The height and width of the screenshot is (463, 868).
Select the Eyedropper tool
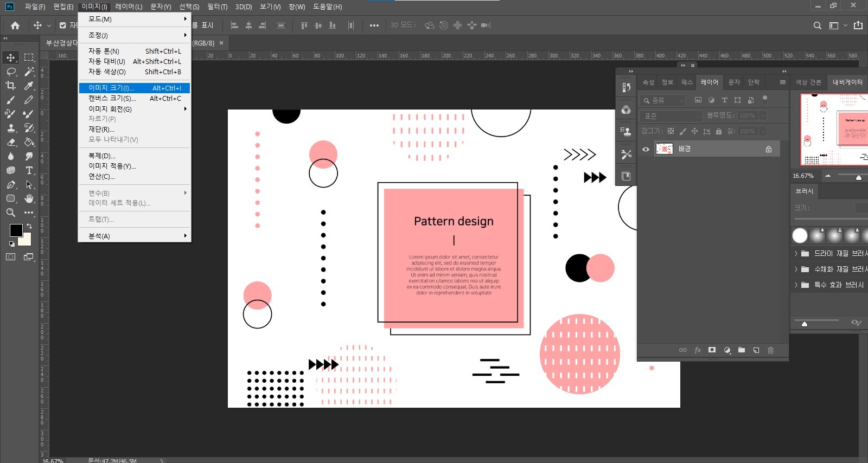(29, 86)
